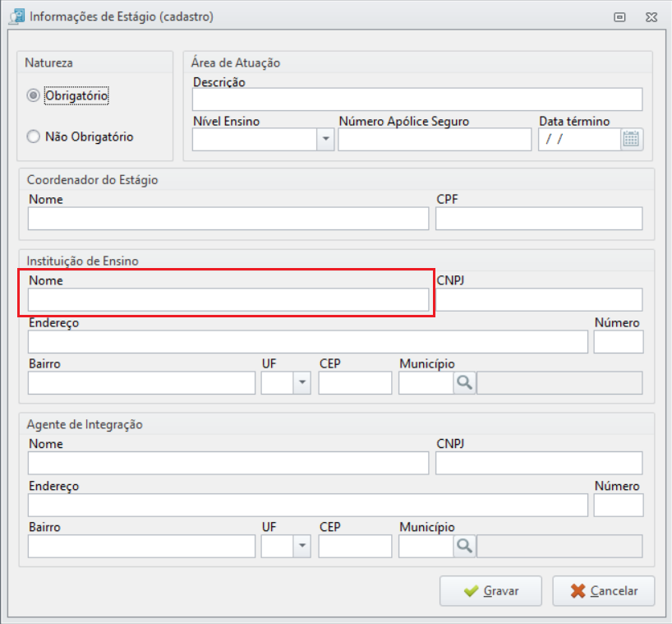
Task: Search Município in Instituição de Ensino
Action: click(x=465, y=382)
